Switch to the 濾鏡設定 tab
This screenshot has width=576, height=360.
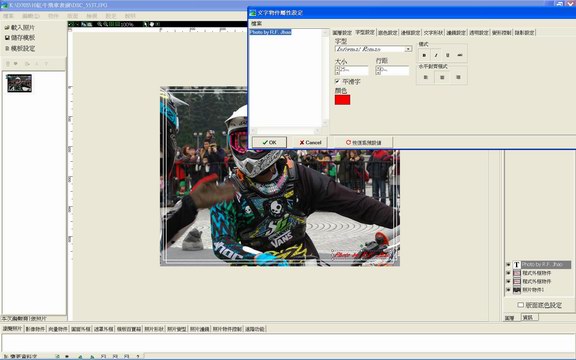(456, 33)
